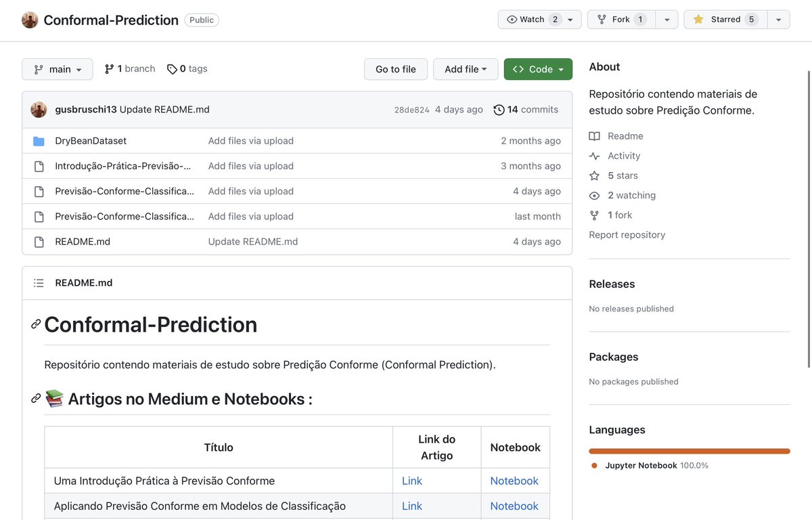Image resolution: width=812 pixels, height=520 pixels.
Task: Open the '5 stars' link
Action: [x=614, y=175]
